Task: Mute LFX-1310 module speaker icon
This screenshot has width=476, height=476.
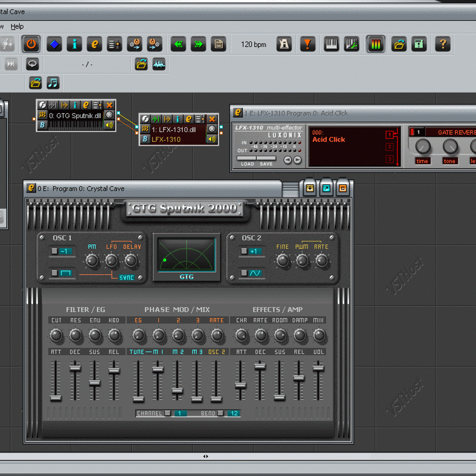Action: (x=212, y=139)
